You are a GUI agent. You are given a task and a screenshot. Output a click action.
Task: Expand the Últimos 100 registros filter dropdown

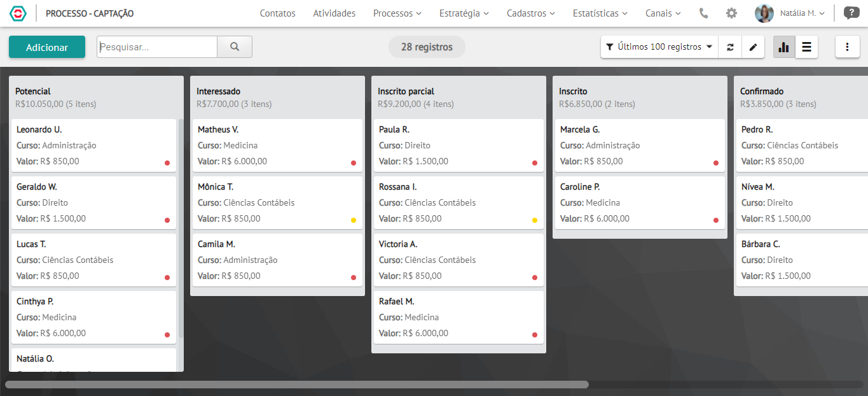click(x=659, y=46)
